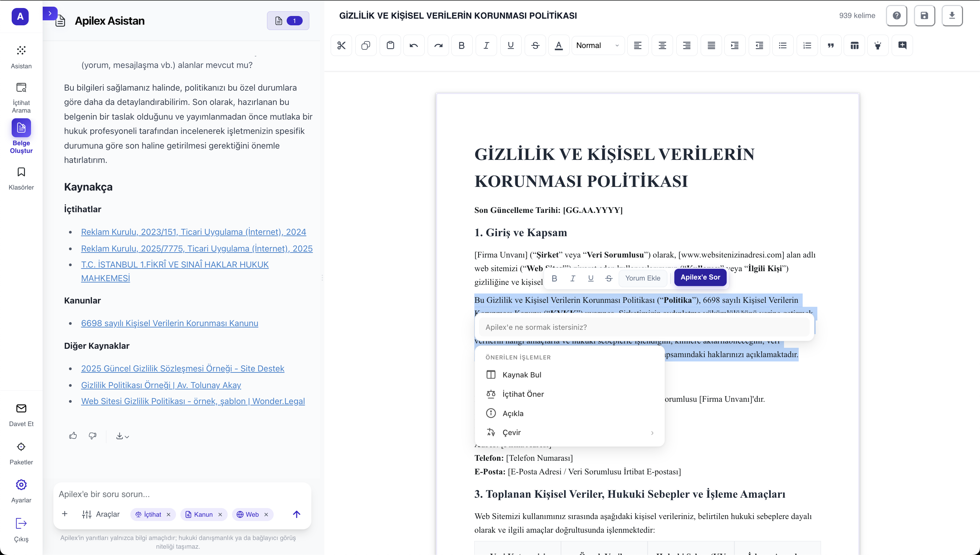Click the Apilex'e Sor button
980x555 pixels.
coord(700,277)
